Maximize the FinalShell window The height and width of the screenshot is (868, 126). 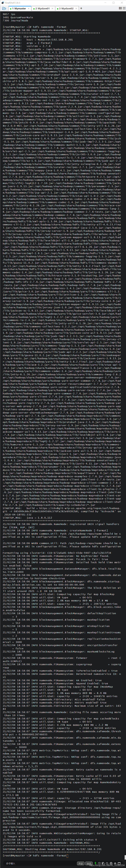pos(113,2)
